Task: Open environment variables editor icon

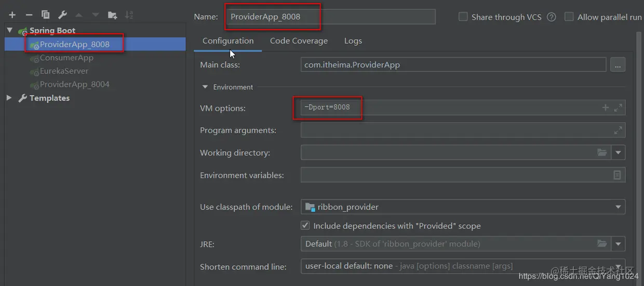Action: click(x=617, y=175)
